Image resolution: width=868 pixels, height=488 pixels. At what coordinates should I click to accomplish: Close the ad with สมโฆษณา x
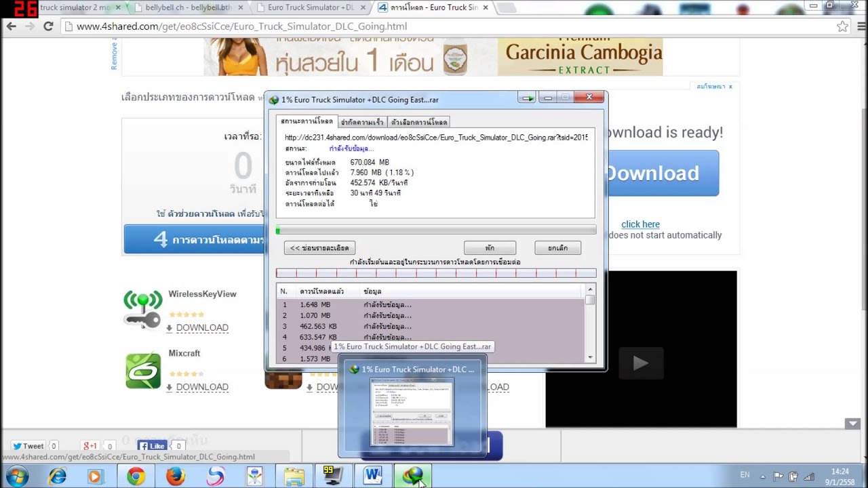(x=715, y=87)
